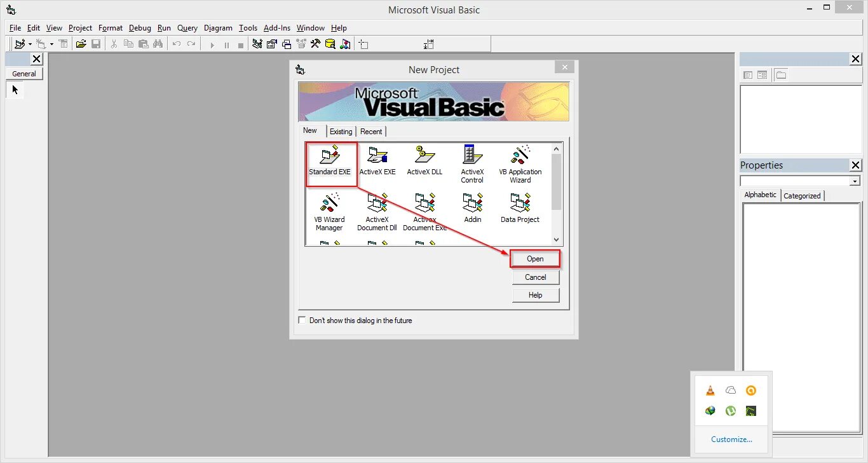Select the ActiveX EXE project type
Image resolution: width=868 pixels, height=463 pixels.
(x=377, y=161)
